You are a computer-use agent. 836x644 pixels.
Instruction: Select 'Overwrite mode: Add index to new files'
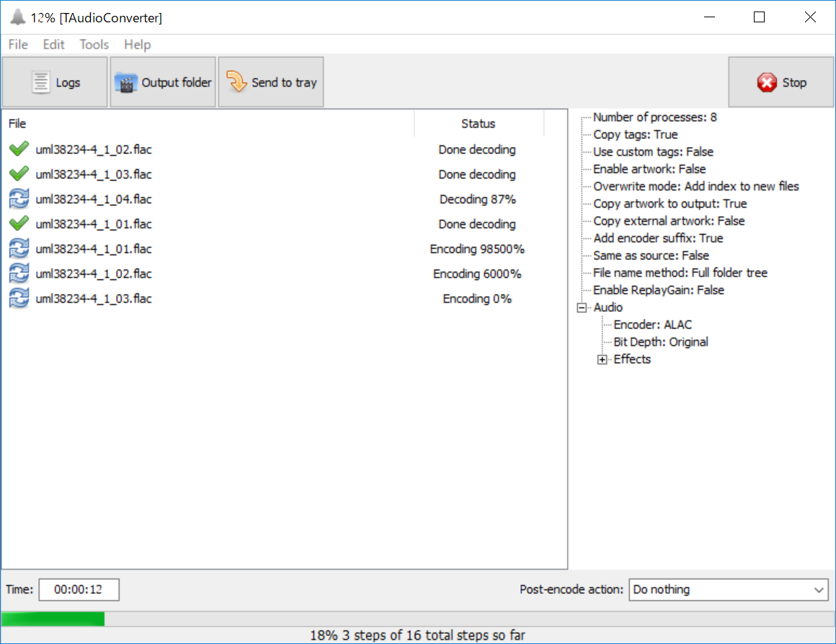[695, 187]
